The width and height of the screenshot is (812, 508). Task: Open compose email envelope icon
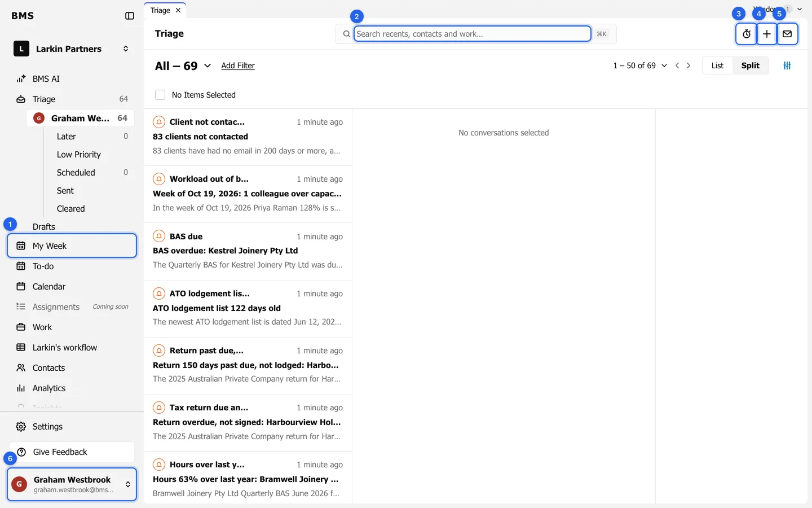(x=787, y=34)
